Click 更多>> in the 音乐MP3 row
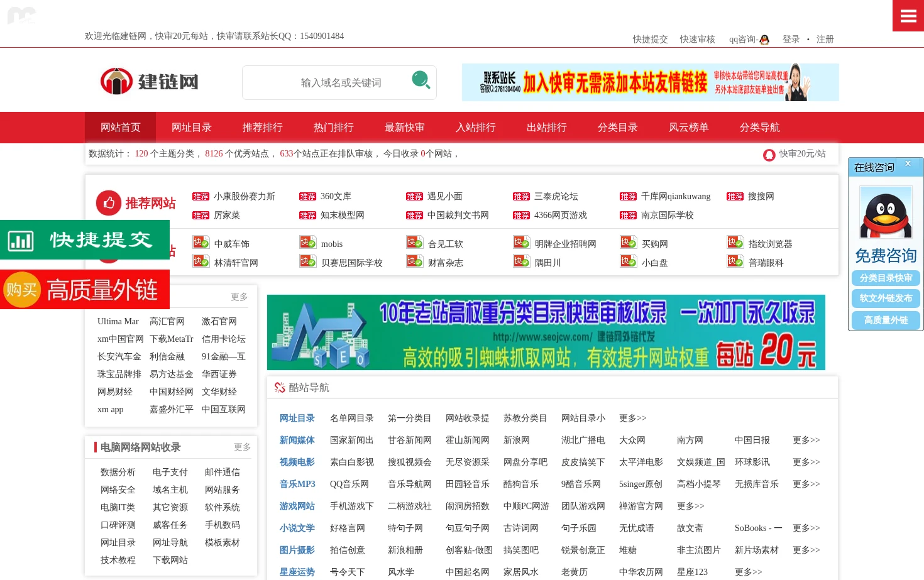This screenshot has height=580, width=924. tap(806, 484)
